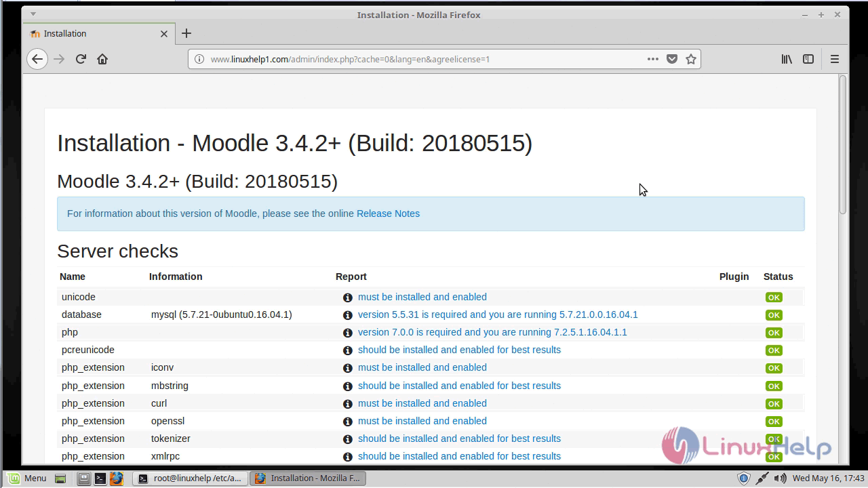Click the 'Report' column header

click(351, 277)
